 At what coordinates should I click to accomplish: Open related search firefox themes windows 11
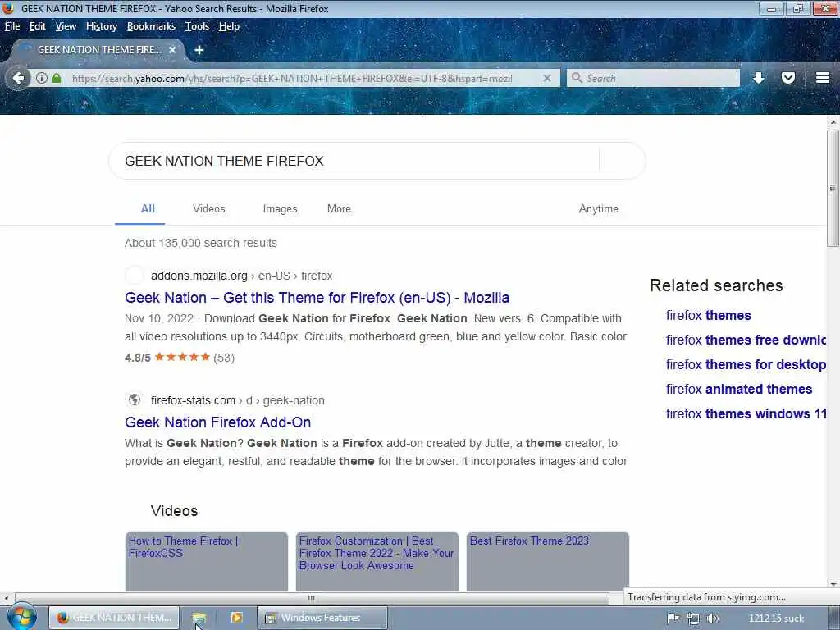tap(746, 413)
